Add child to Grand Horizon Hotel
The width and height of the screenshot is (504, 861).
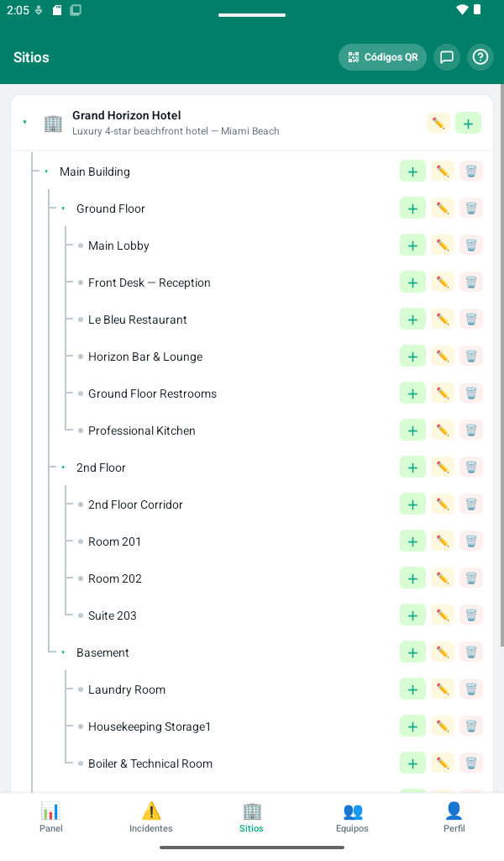[468, 123]
